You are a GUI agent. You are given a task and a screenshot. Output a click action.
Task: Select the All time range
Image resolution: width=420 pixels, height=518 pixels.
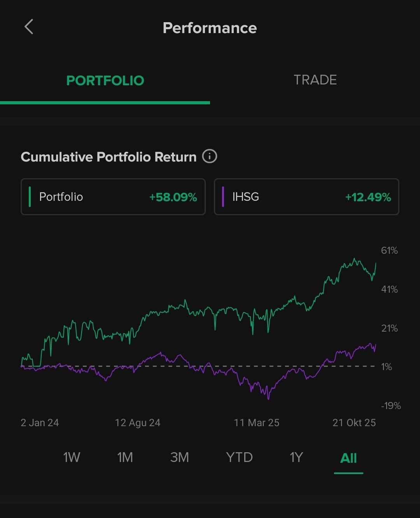pos(348,458)
